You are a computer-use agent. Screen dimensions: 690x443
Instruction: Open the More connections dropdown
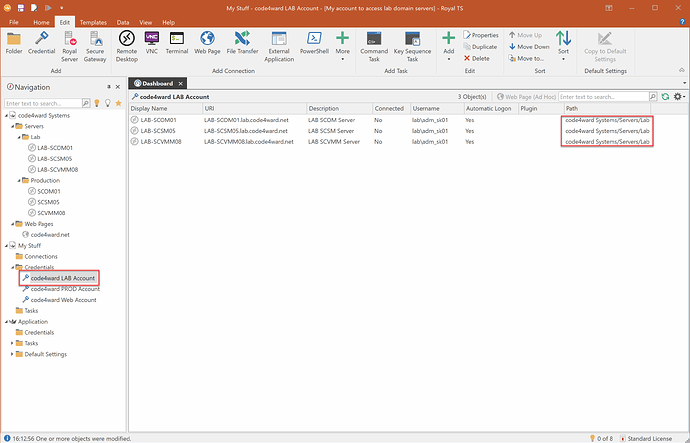343,44
